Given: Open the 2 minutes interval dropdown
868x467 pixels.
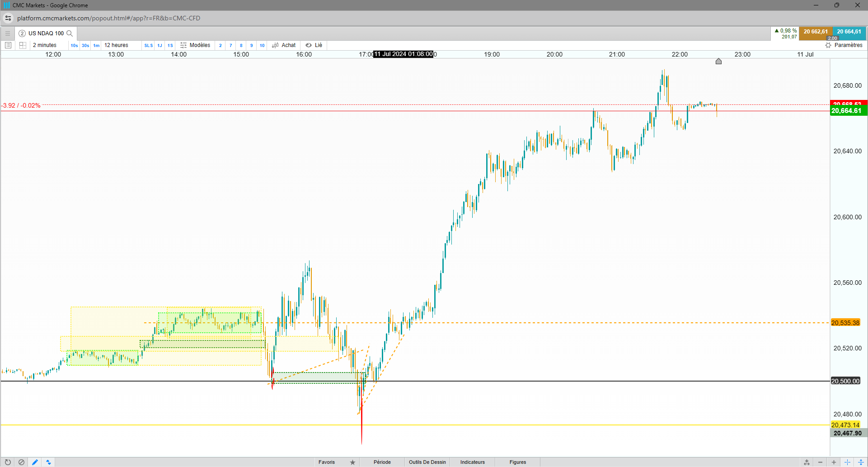Looking at the screenshot, I should click(45, 45).
